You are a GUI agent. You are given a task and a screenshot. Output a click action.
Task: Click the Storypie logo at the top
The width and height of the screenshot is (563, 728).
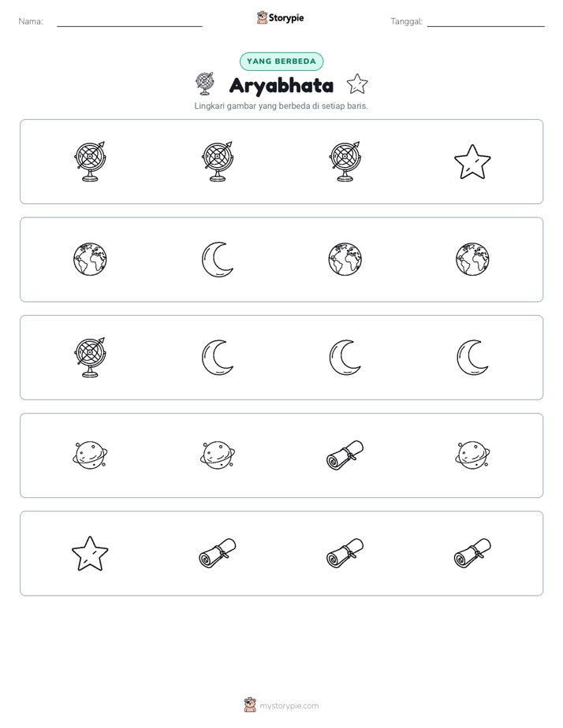[280, 18]
